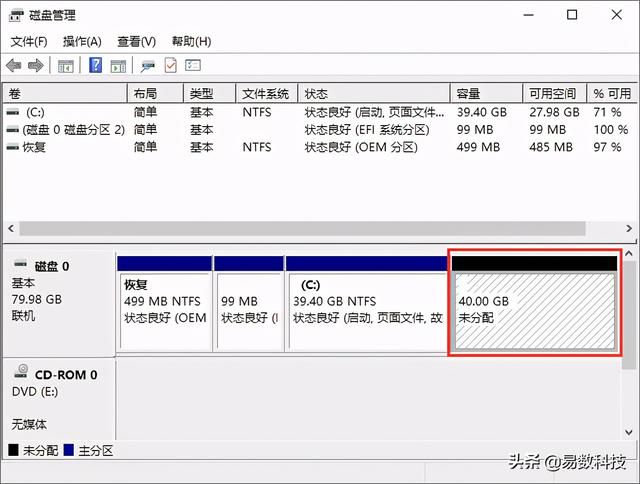The image size is (640, 484).
Task: Click the 状态良好 (EFI 系统分区) status cell
Action: (367, 130)
